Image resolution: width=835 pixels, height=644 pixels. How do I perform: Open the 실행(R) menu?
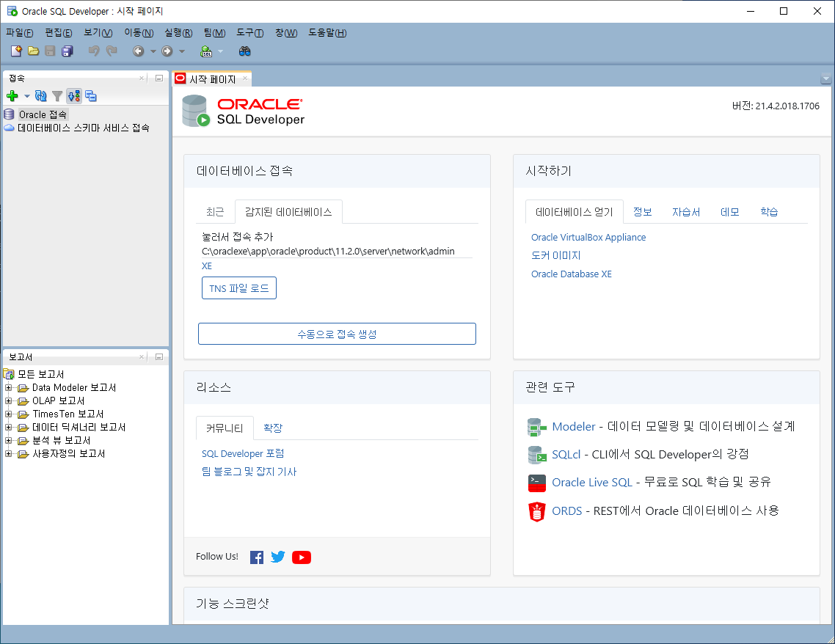click(178, 33)
